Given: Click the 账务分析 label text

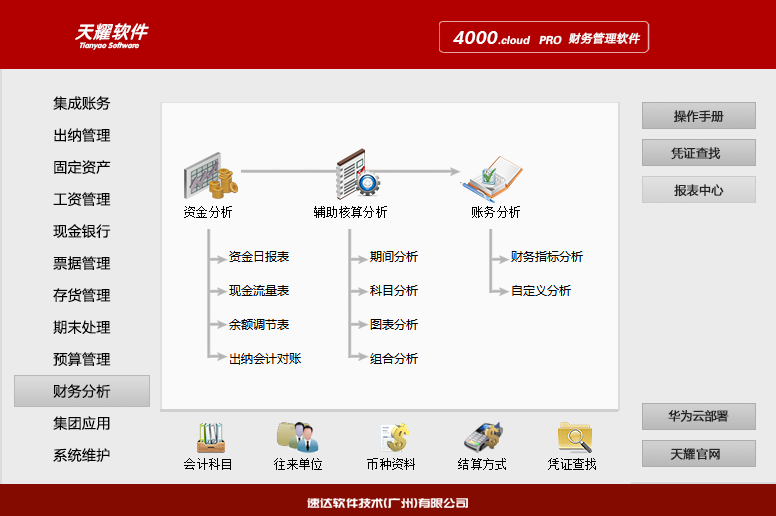Looking at the screenshot, I should pos(495,212).
